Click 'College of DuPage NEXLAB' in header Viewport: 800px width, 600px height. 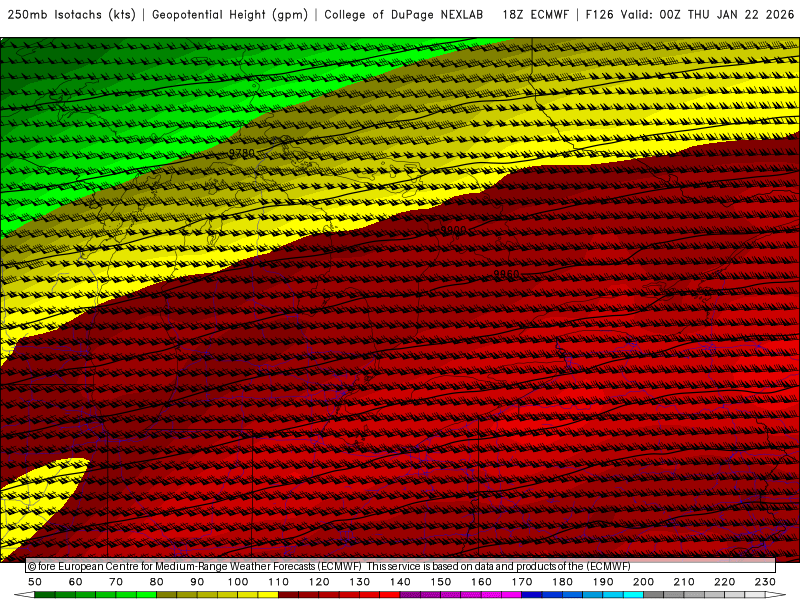[404, 15]
